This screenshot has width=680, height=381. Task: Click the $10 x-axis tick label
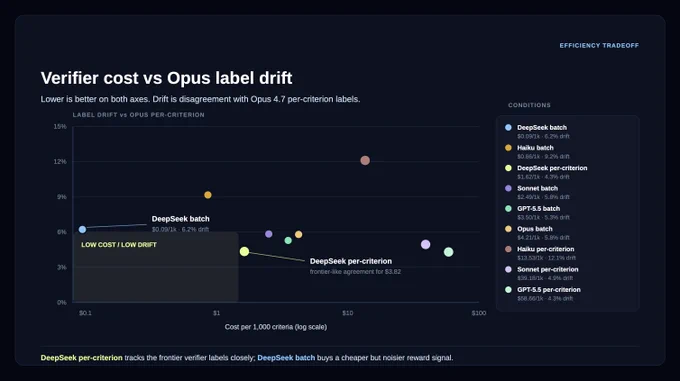[x=347, y=313]
